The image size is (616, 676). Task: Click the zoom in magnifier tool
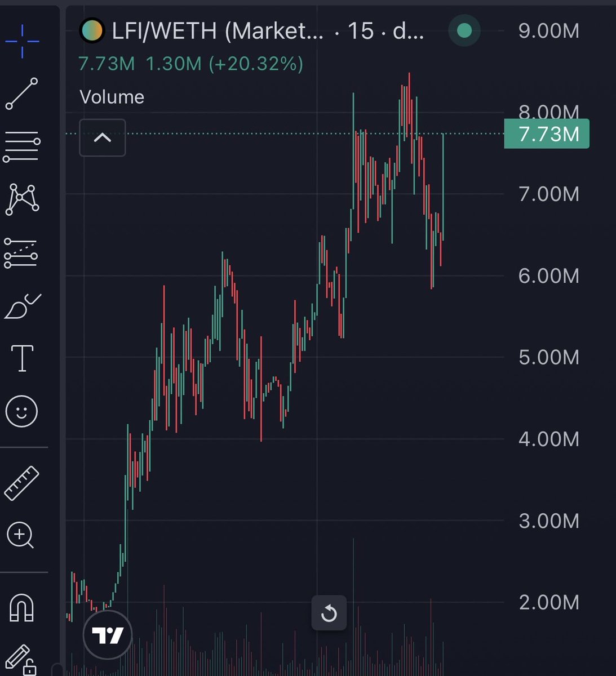tap(20, 535)
